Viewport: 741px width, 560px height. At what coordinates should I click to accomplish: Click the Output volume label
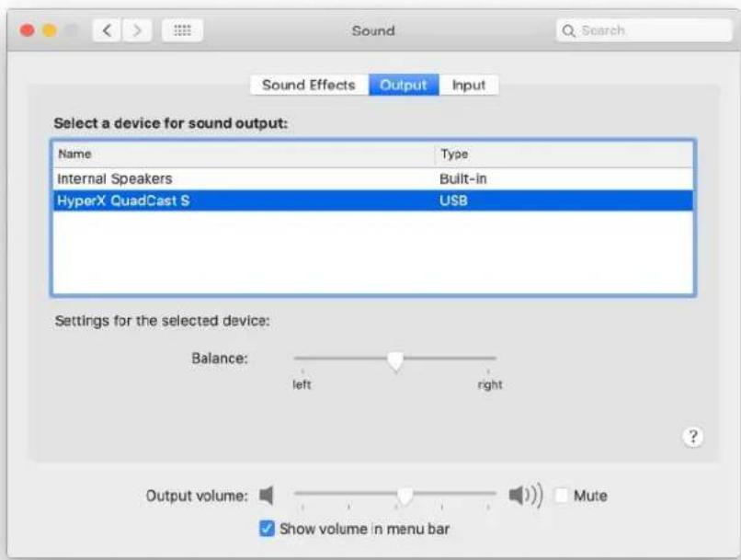tap(197, 496)
